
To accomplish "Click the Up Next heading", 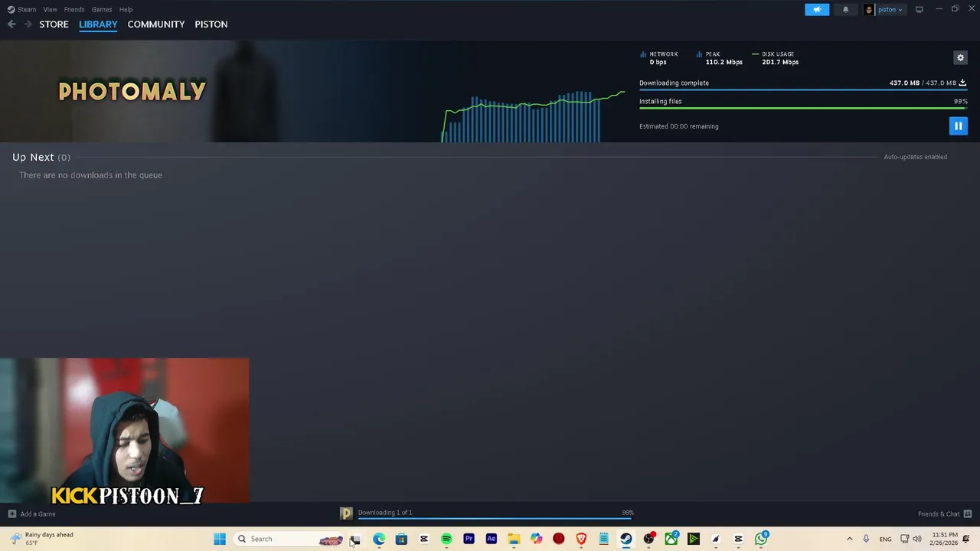I will click(x=33, y=157).
